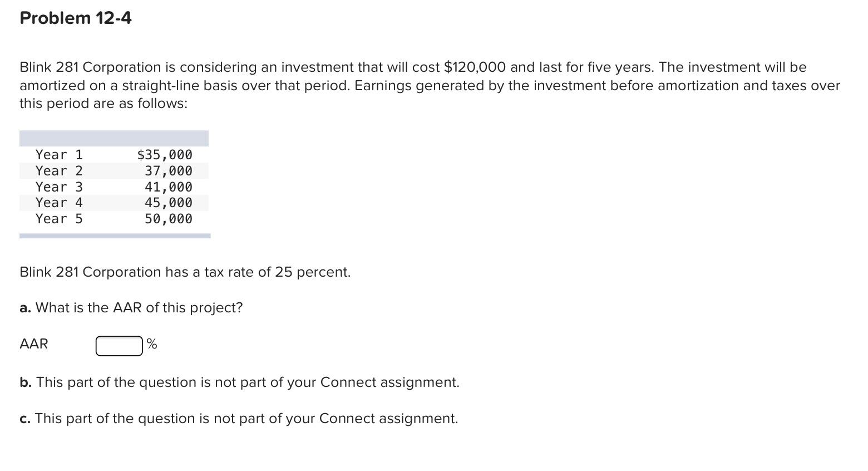
Task: Click the 50,000 earnings value
Action: coord(169,219)
